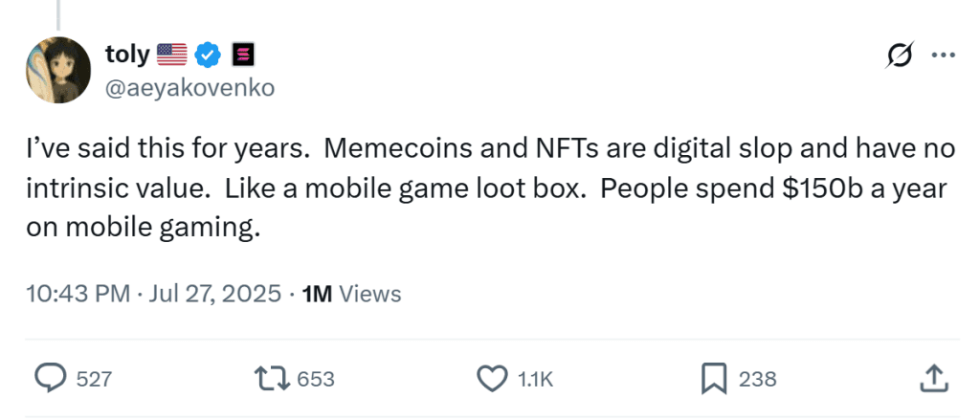Screen dimensions: 980x420
Task: Open the three-dot more options menu
Action: (944, 55)
